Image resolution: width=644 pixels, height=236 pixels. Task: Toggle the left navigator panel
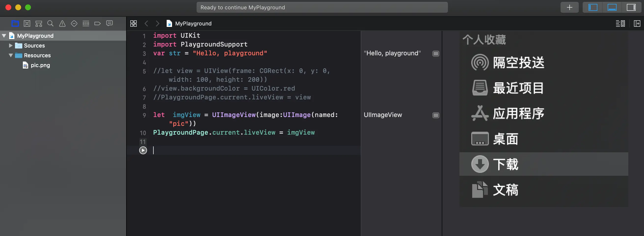coord(593,8)
